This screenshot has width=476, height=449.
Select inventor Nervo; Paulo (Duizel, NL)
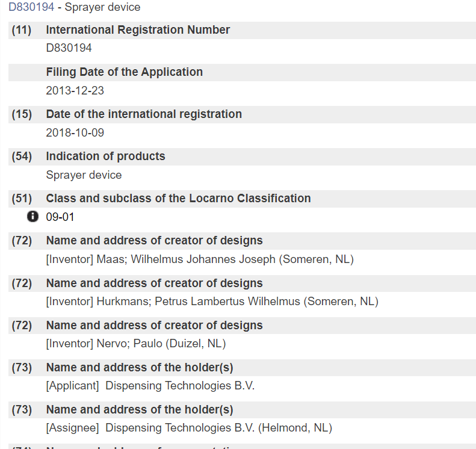click(x=136, y=344)
